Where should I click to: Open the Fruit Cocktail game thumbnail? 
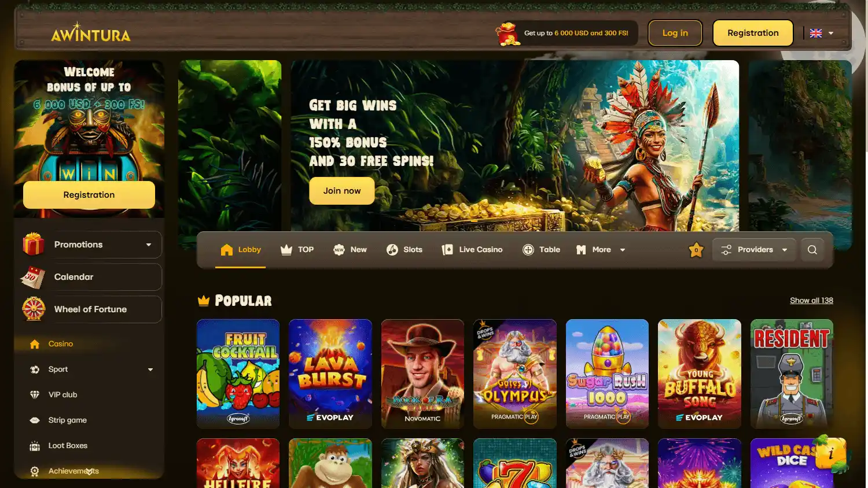point(238,374)
